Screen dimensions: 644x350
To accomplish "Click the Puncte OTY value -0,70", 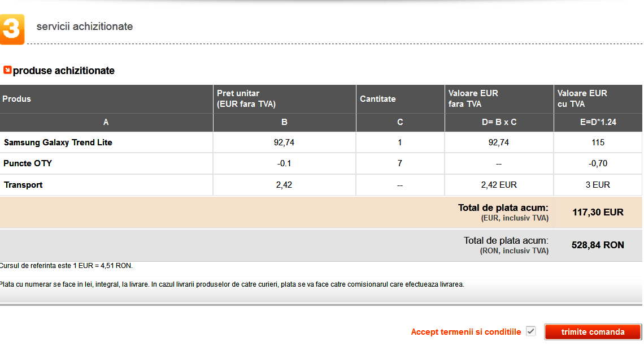I will [598, 163].
